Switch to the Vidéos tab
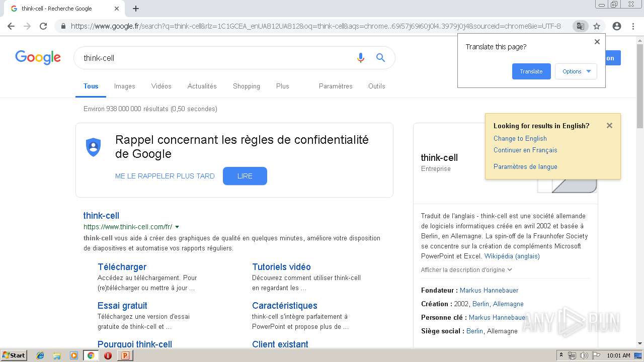 (162, 86)
